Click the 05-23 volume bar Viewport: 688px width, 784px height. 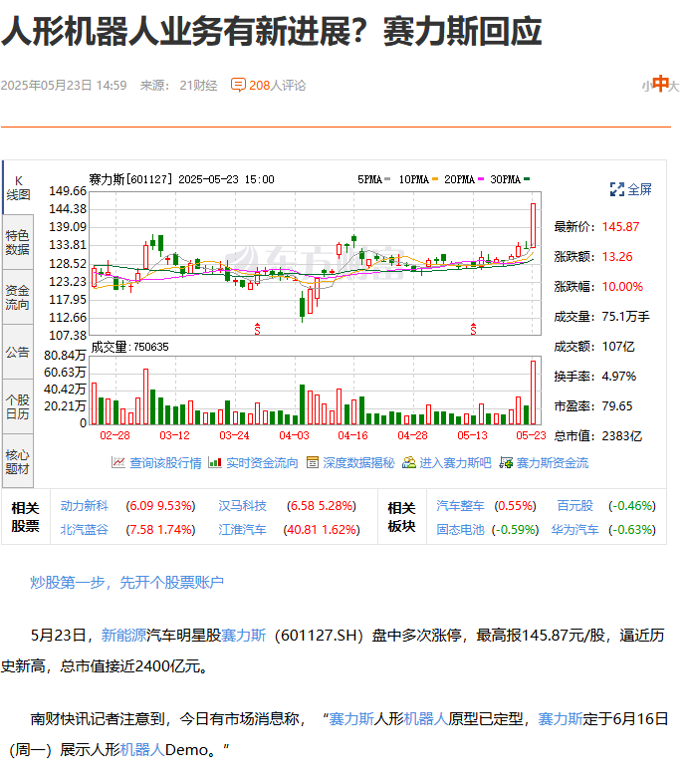533,392
